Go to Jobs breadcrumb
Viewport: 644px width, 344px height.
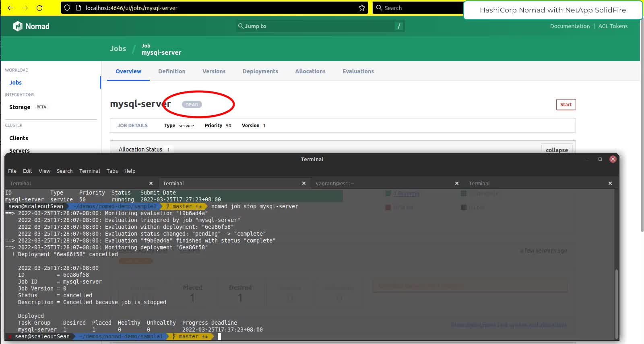click(x=118, y=49)
